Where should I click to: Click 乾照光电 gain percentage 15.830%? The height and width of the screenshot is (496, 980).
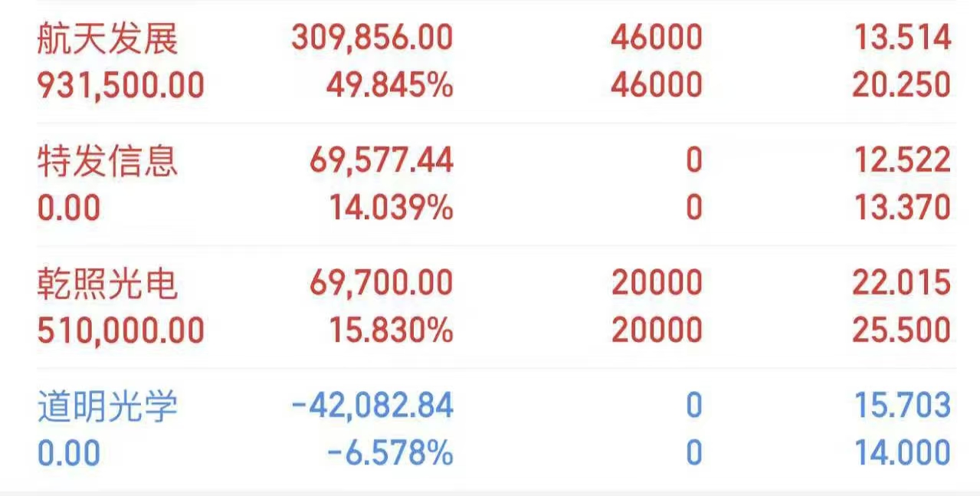391,330
